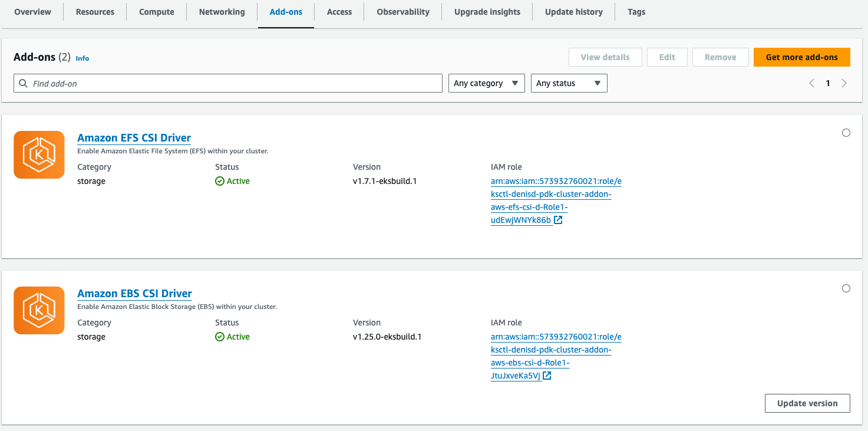Open the Info link next to Add-ons
The height and width of the screenshot is (431, 868).
[x=82, y=58]
